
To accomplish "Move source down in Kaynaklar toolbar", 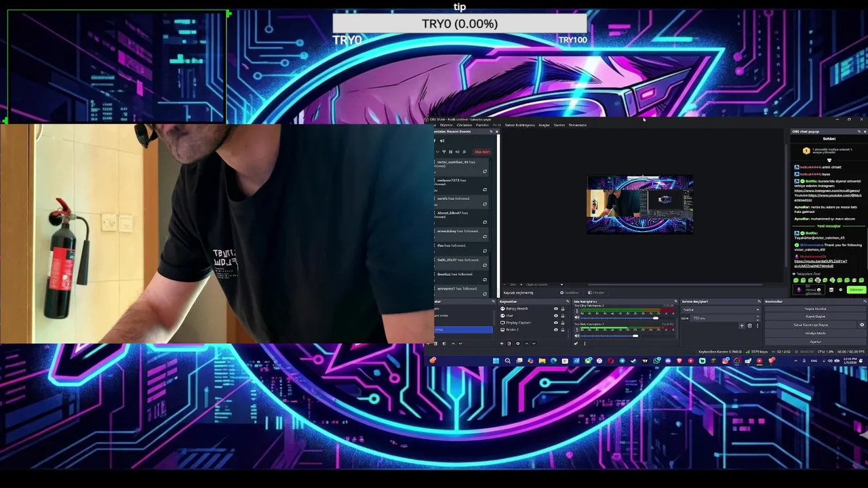I will coord(534,344).
